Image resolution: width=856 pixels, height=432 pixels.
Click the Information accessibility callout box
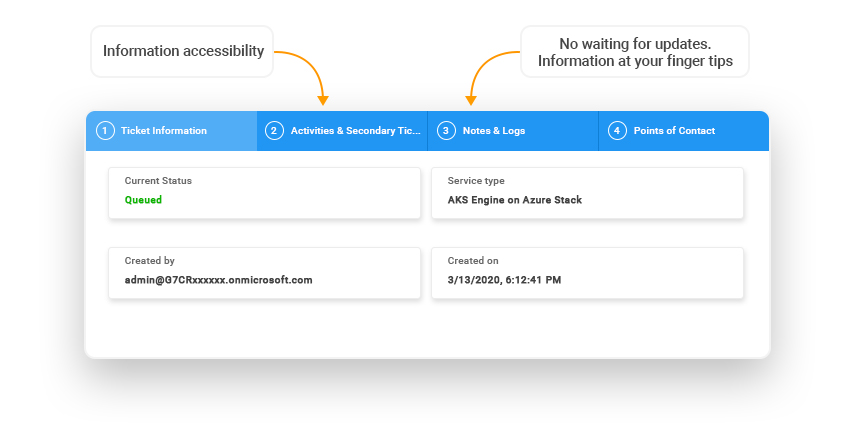click(183, 51)
